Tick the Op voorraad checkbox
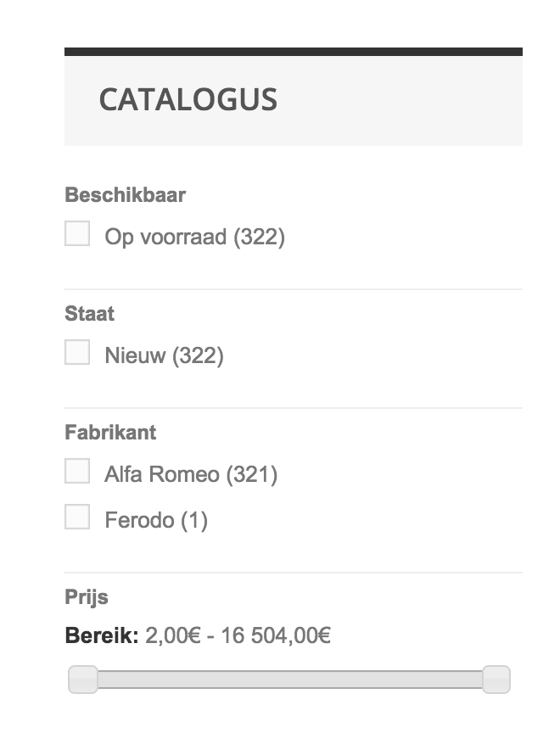This screenshot has height=733, width=560. click(x=77, y=233)
